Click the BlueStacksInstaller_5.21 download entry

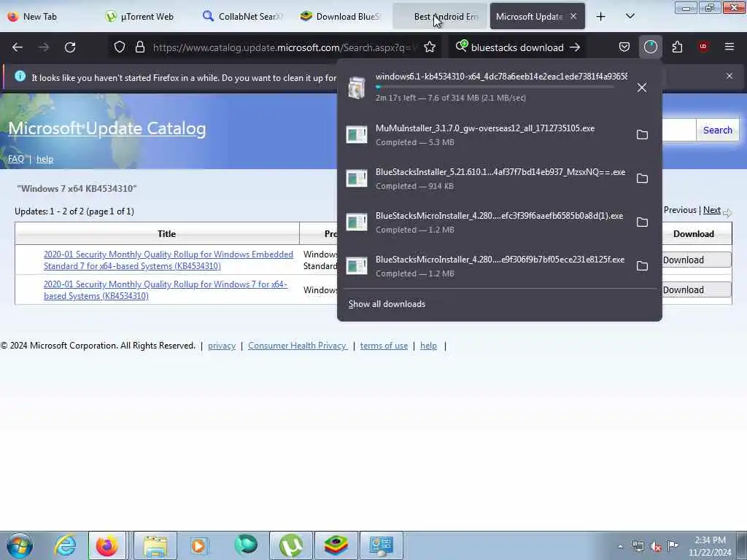click(486, 179)
